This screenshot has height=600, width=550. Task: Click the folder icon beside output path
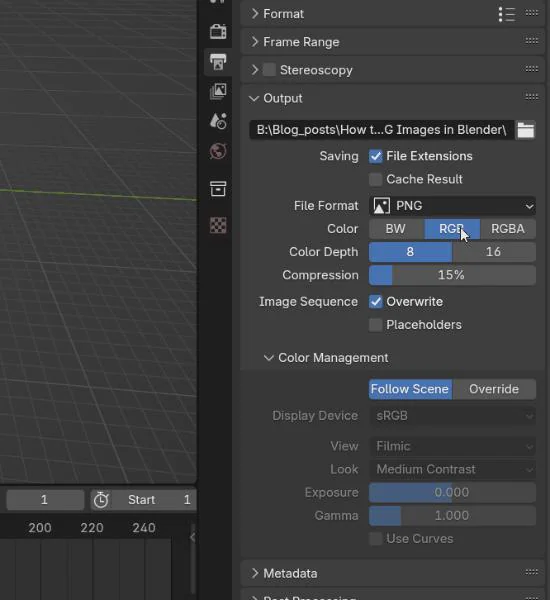coord(526,130)
